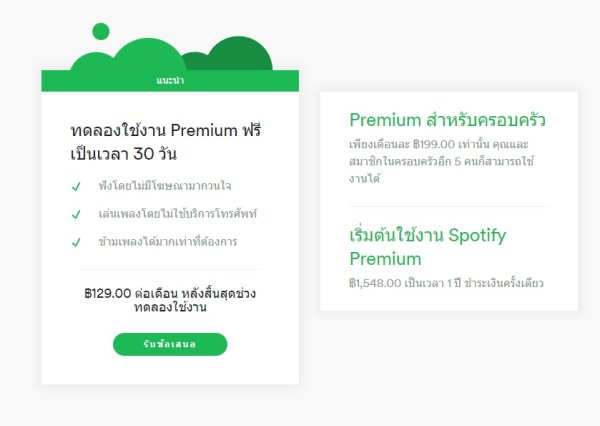This screenshot has height=426, width=600.
Task: Click the ฿199.00 family plan description
Action: coord(441,161)
